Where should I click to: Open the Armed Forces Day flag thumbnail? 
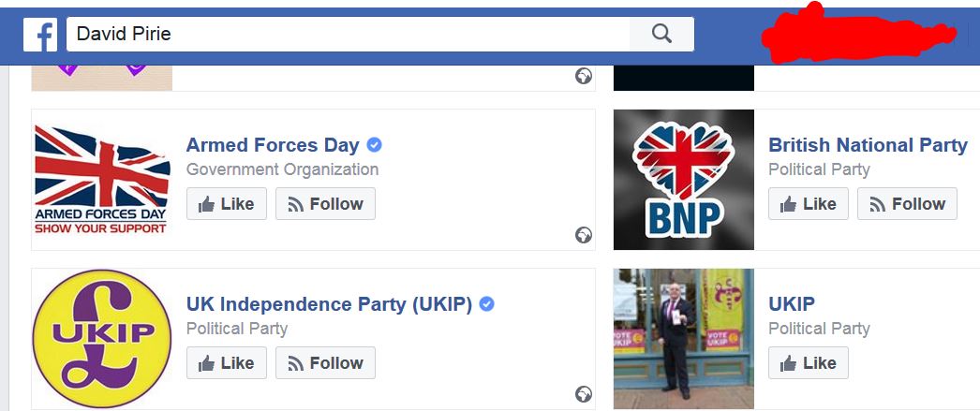pos(102,180)
